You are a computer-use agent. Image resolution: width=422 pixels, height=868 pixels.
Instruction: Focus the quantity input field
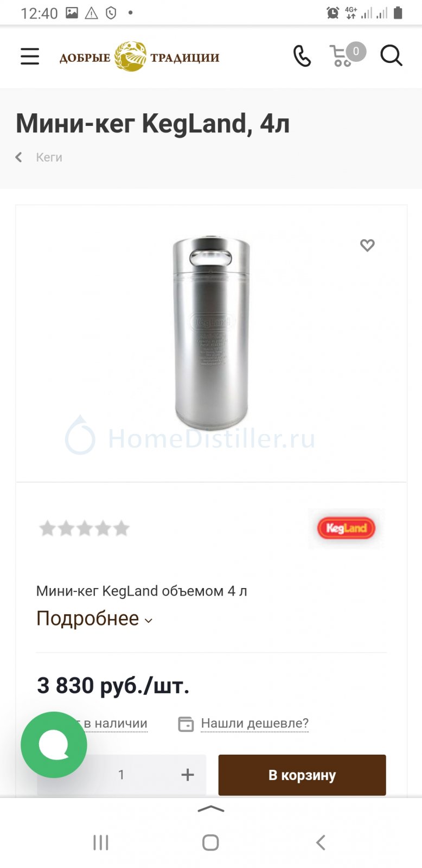click(x=122, y=775)
